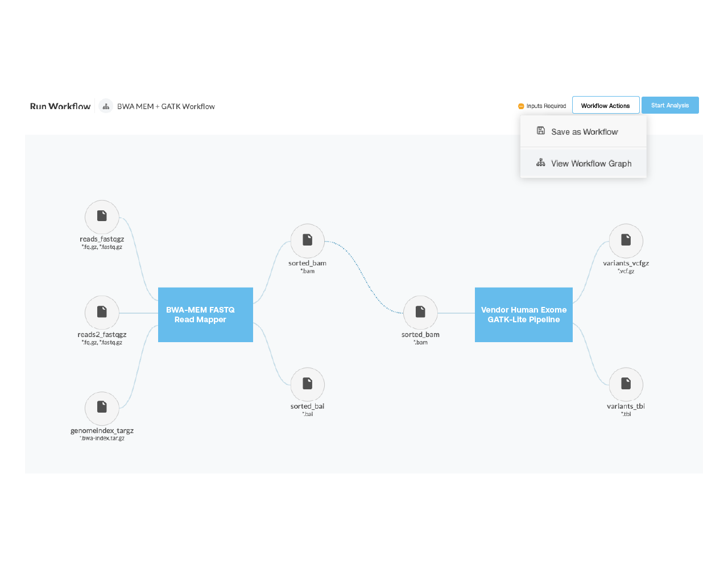The height and width of the screenshot is (582, 728).
Task: Choose Save as Workflow menu entry
Action: pos(584,132)
